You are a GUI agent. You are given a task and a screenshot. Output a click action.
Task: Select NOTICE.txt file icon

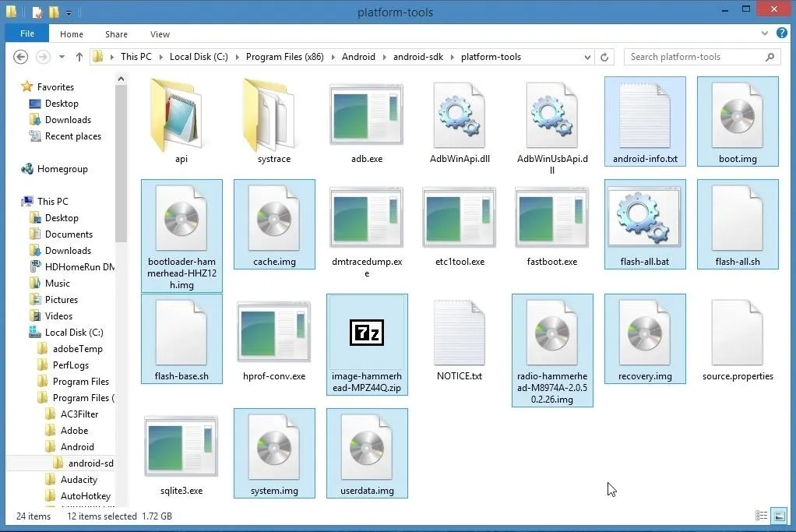coord(460,333)
